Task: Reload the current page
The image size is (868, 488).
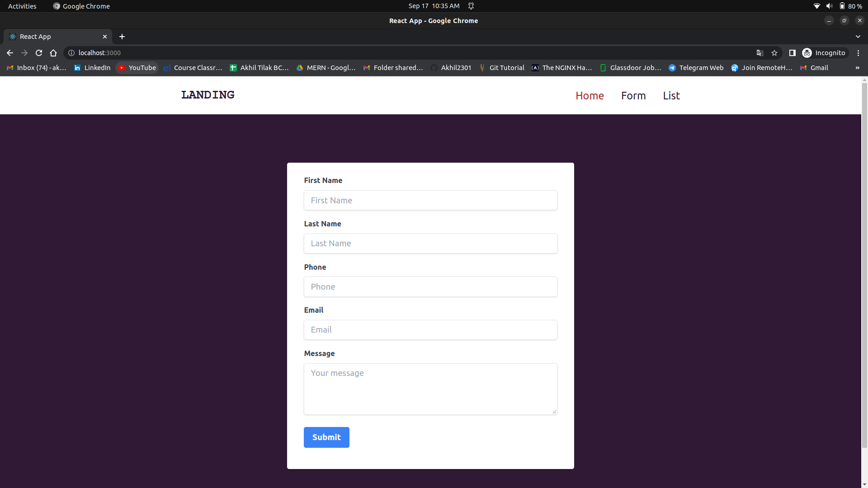Action: (x=39, y=53)
